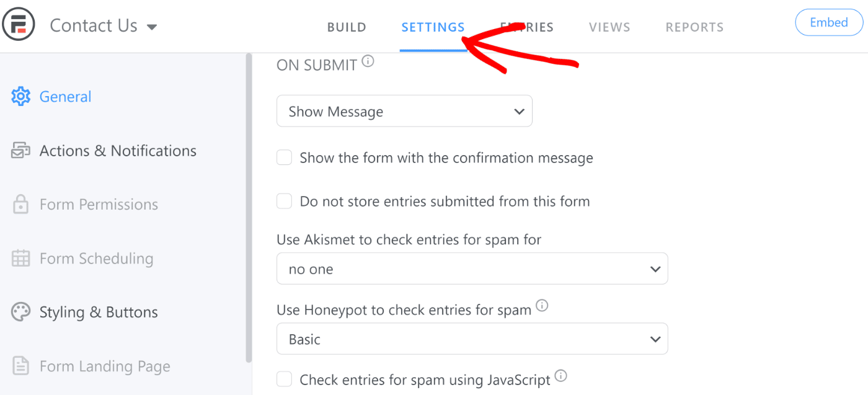The width and height of the screenshot is (868, 395).
Task: Click the Form Scheduling calendar icon
Action: (20, 258)
